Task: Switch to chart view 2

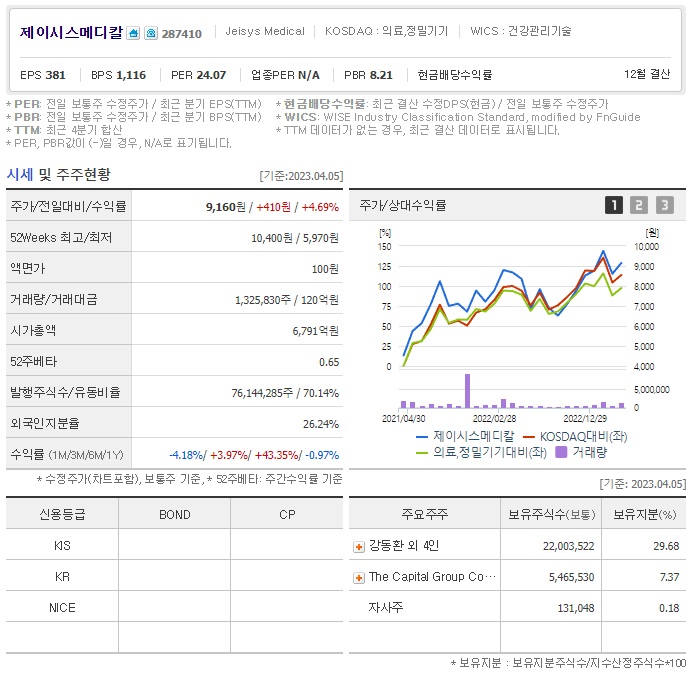Action: click(x=639, y=205)
